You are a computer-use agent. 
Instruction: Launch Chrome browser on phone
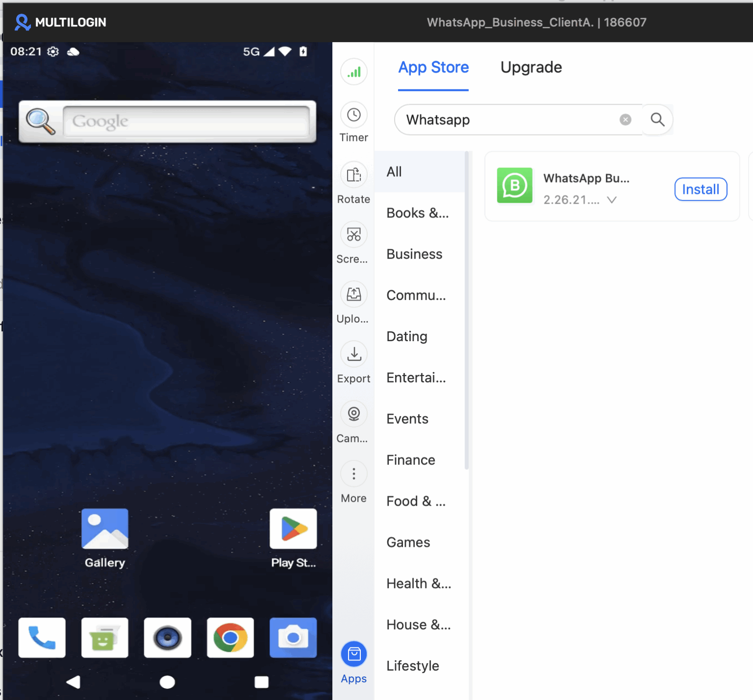pyautogui.click(x=230, y=638)
